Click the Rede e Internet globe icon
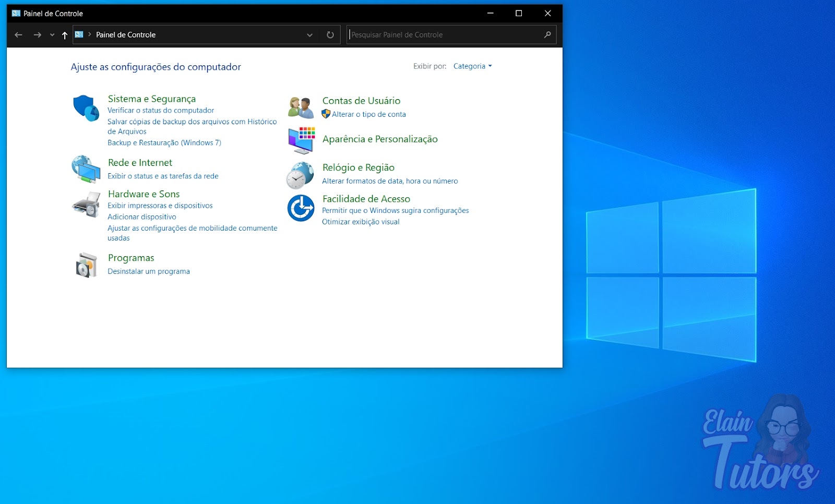The image size is (835, 504). coord(86,169)
